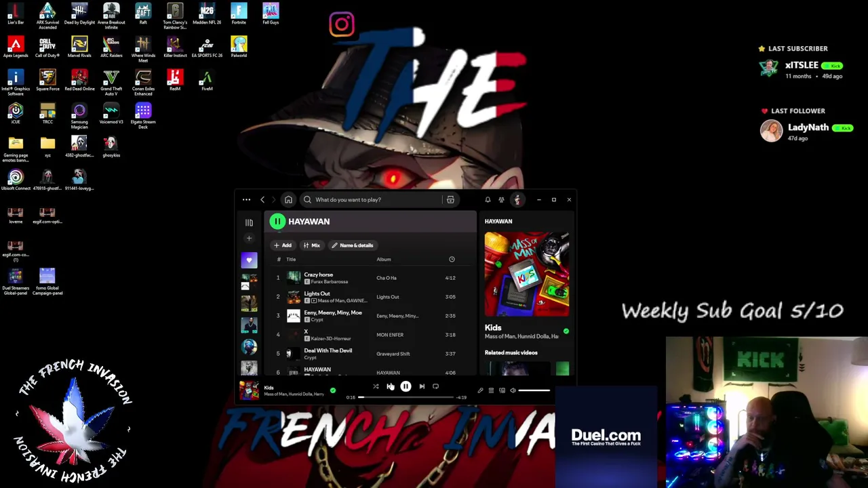Select the Elgato Stream Deck desktop icon
The image size is (868, 488).
pyautogui.click(x=143, y=115)
